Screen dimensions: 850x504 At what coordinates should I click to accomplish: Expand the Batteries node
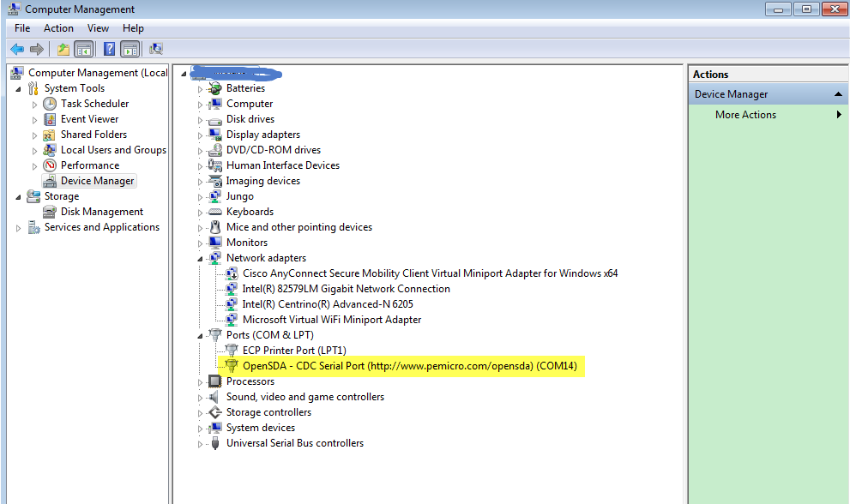(x=200, y=89)
